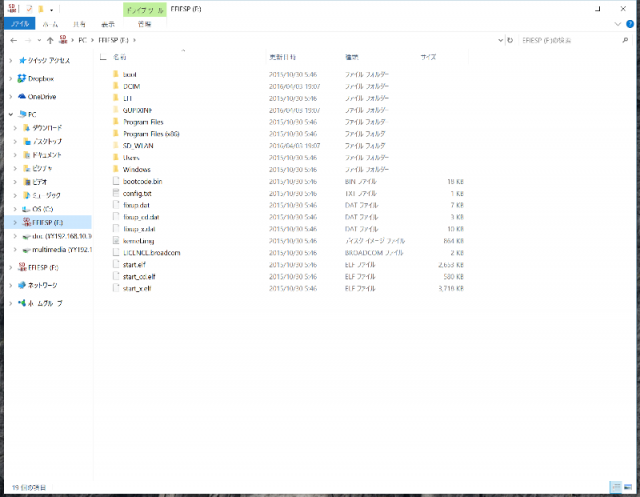Expand Dropbox tree node

[11, 78]
